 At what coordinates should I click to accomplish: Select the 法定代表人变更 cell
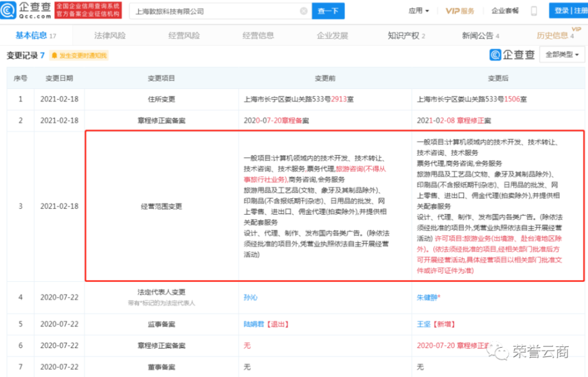click(161, 298)
